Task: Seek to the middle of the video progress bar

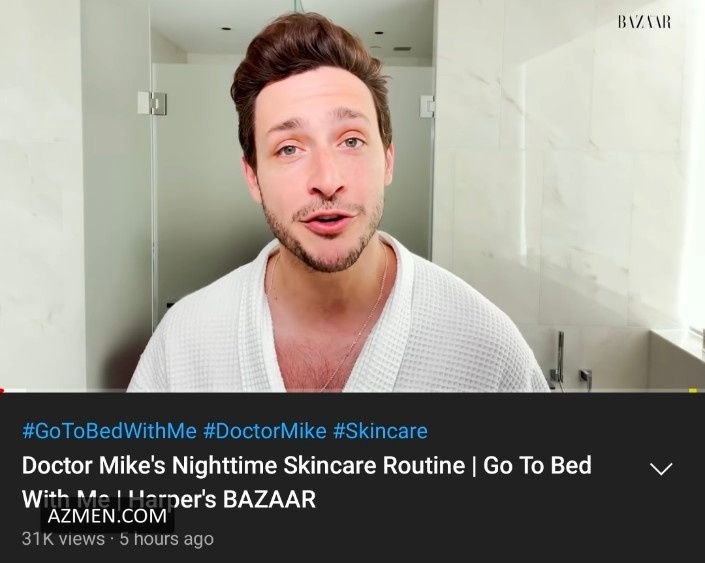Action: [352, 390]
